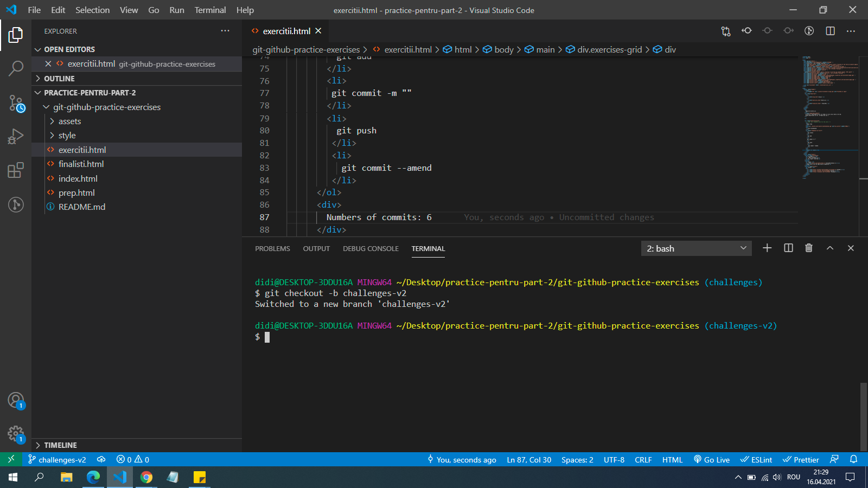868x488 pixels.
Task: Kill the terminal with trash icon
Action: [x=809, y=248]
